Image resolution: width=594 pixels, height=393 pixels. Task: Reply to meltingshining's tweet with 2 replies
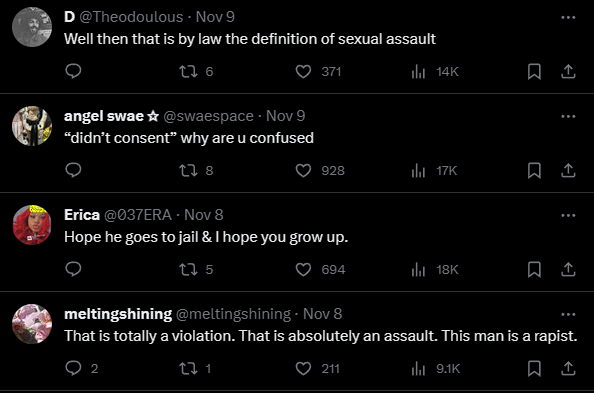tap(81, 368)
